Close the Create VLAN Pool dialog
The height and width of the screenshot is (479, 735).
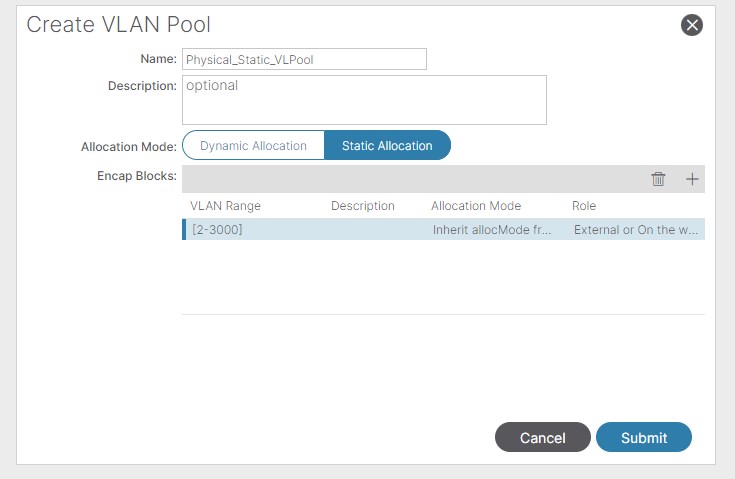[x=691, y=25]
